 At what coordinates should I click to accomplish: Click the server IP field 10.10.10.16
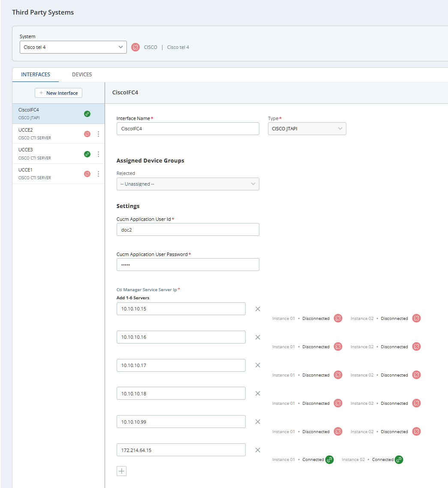pos(181,337)
